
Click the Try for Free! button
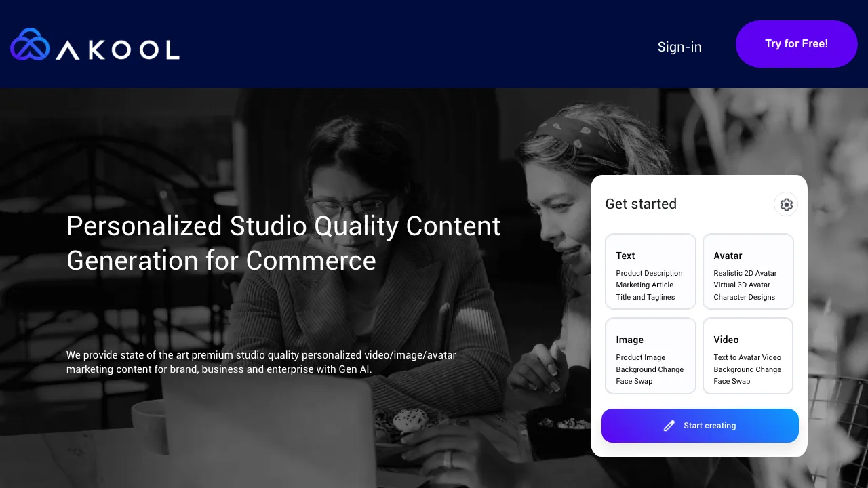pos(797,44)
